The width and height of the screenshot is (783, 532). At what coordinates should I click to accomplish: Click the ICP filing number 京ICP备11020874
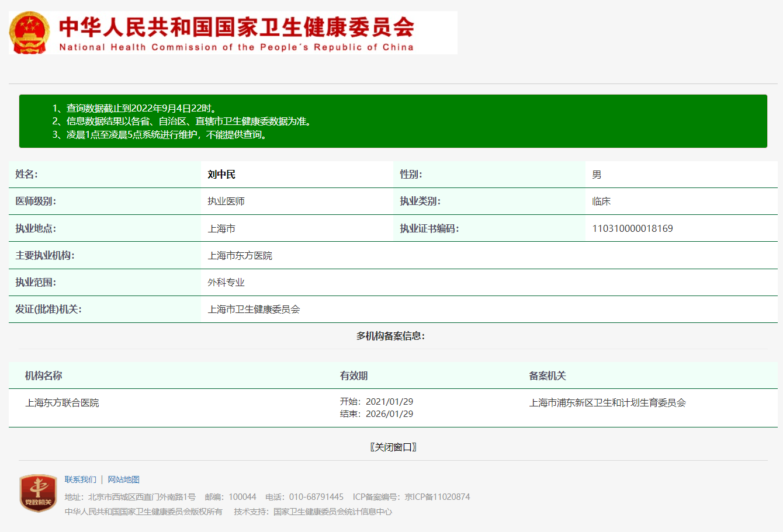tap(437, 497)
